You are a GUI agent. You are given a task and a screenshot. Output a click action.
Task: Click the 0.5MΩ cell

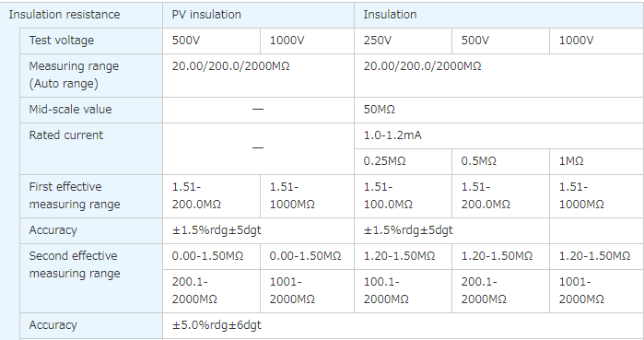pos(500,161)
